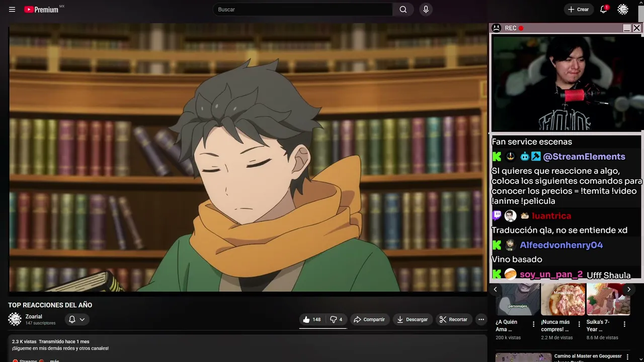The width and height of the screenshot is (644, 362).
Task: Click the REC face icon in overlay
Action: pyautogui.click(x=497, y=28)
